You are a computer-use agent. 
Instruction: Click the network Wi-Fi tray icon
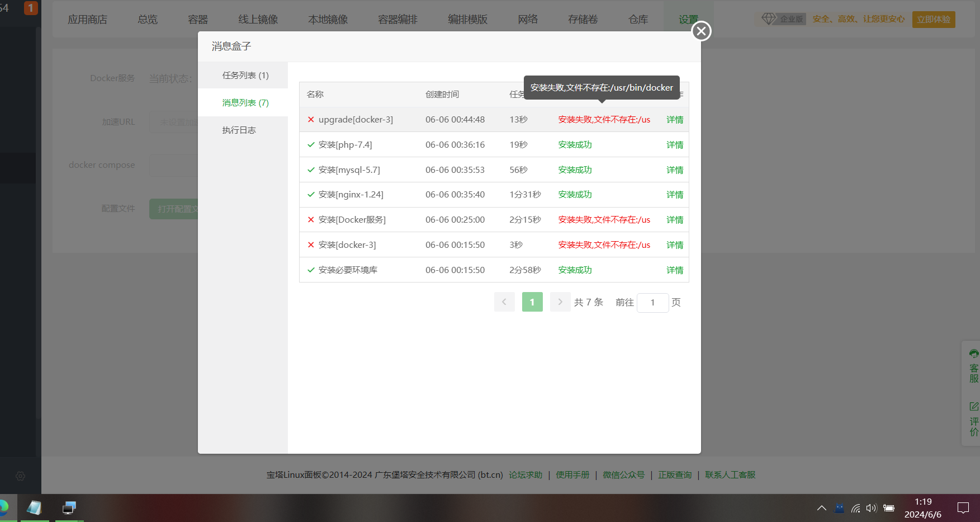(x=856, y=508)
